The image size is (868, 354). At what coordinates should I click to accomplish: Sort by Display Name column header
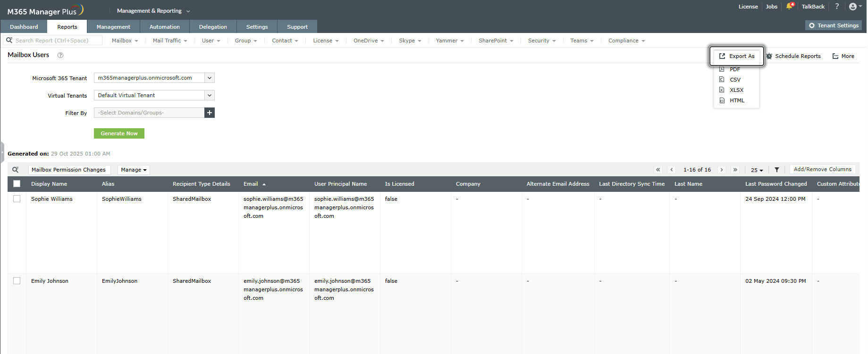point(49,184)
